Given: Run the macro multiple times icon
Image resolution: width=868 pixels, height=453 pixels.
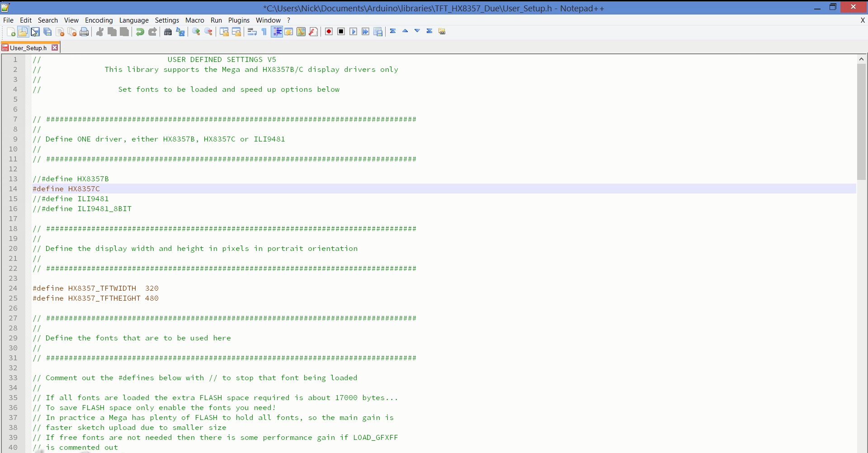Looking at the screenshot, I should [366, 32].
